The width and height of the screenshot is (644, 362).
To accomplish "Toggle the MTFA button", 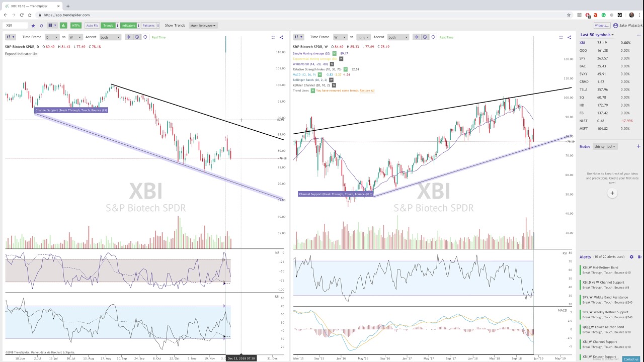I will click(x=76, y=25).
